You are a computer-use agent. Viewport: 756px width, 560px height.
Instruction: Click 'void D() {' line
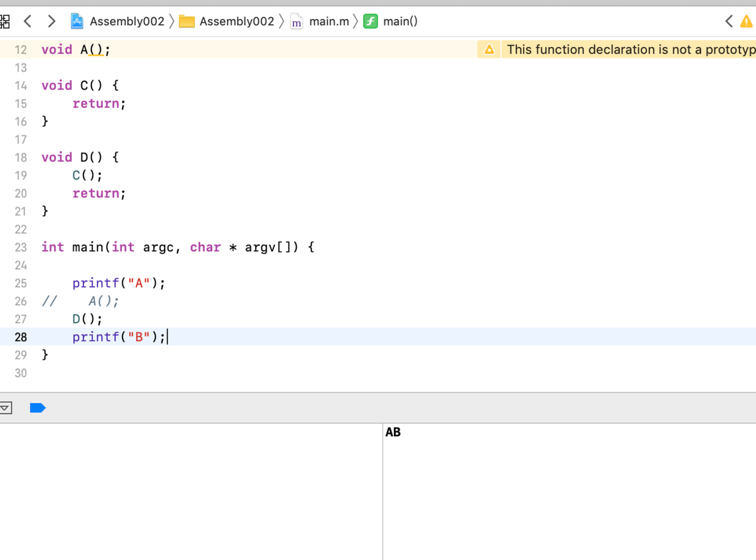80,157
